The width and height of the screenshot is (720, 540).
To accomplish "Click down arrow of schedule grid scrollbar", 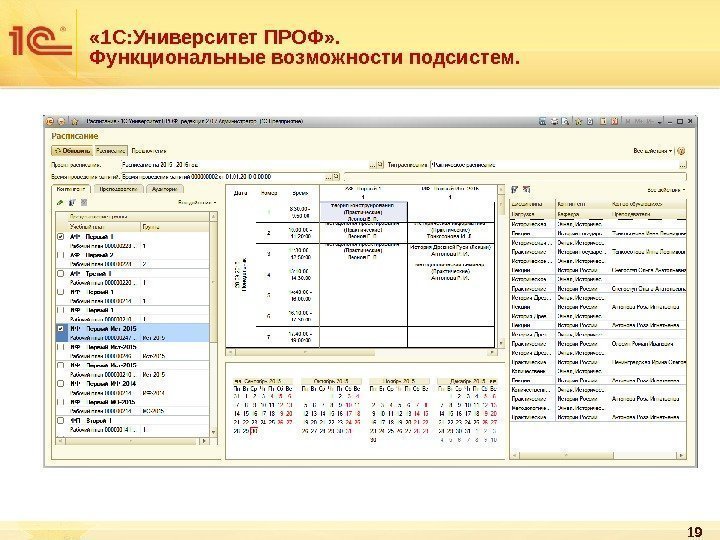I will [x=501, y=343].
